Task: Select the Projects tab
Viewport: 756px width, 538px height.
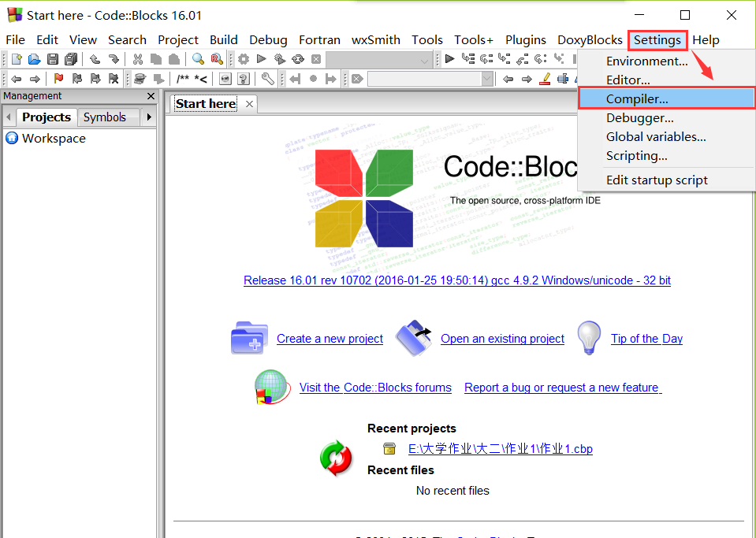Action: pyautogui.click(x=47, y=117)
